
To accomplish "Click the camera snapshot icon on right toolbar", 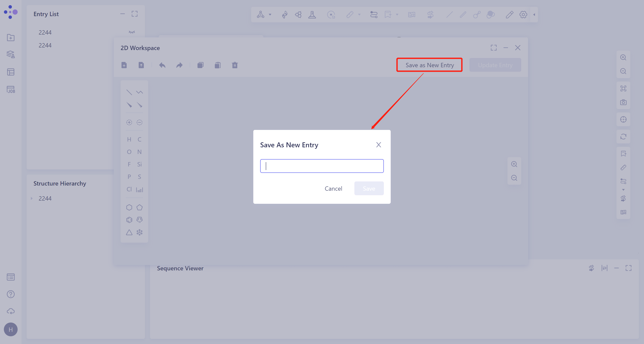I will [623, 102].
